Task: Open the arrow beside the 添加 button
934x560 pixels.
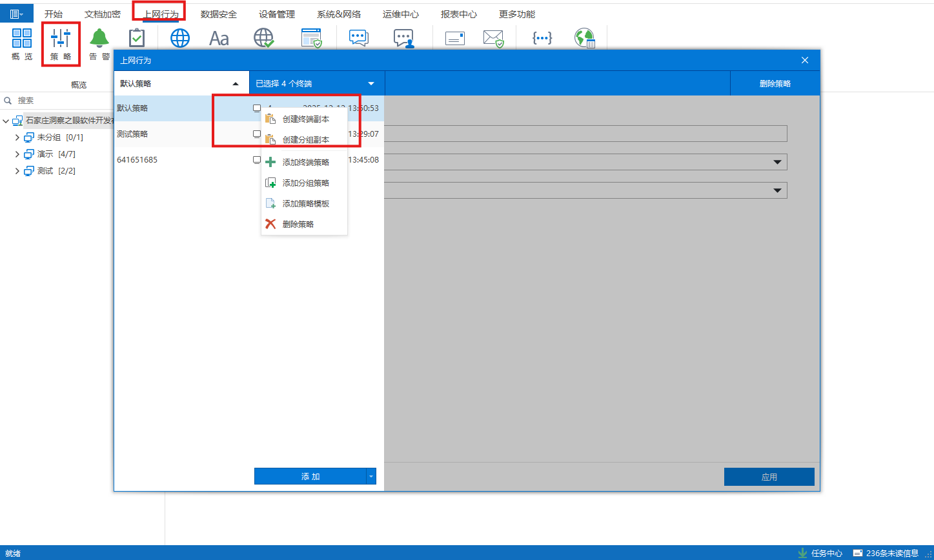Action: point(371,477)
